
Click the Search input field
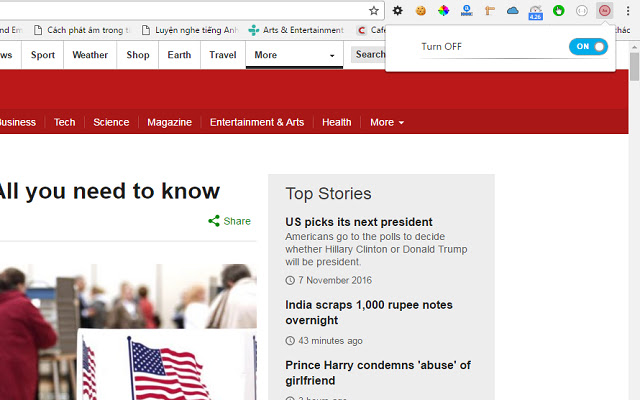[369, 55]
